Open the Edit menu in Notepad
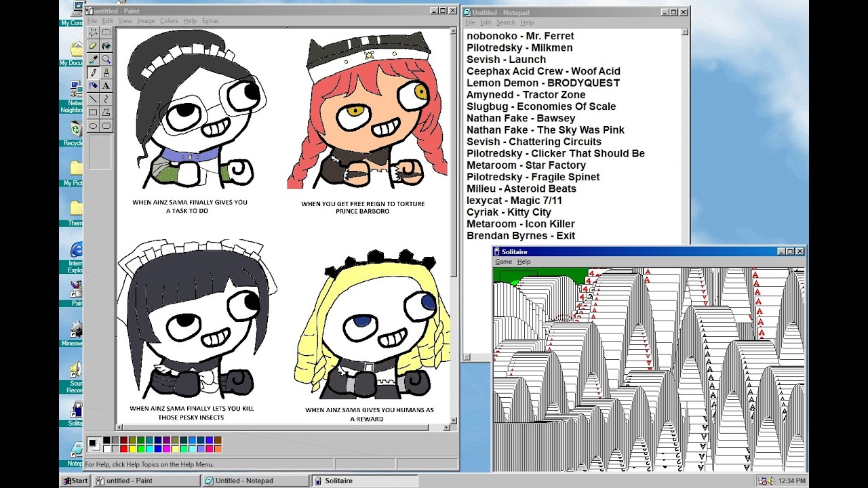The image size is (868, 488). point(486,22)
